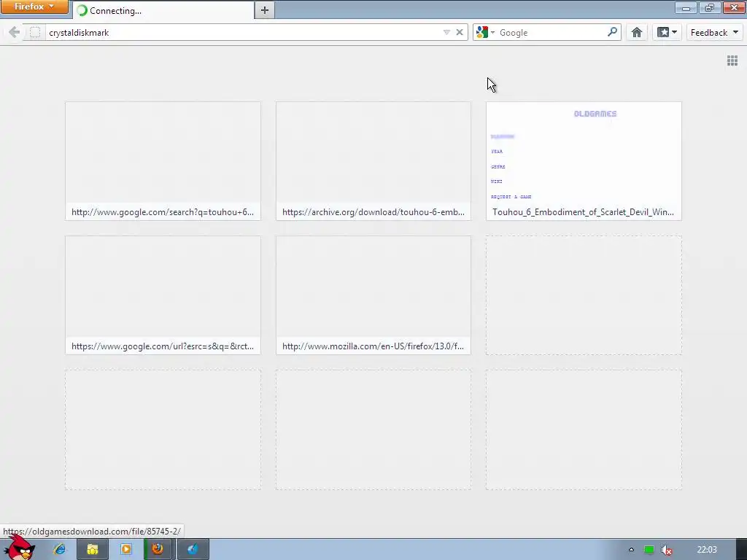Open the google.com/url?esrc=s tile

(x=163, y=295)
